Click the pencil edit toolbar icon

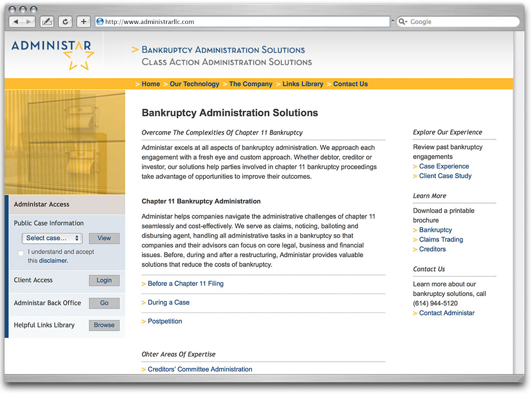click(47, 22)
